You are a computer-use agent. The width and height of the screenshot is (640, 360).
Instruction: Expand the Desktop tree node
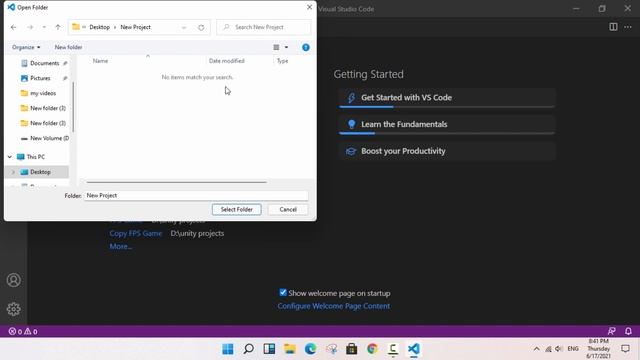point(13,172)
